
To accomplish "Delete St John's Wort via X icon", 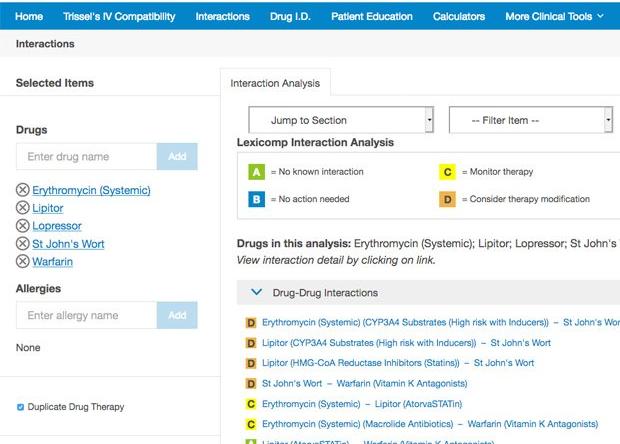I will coord(23,244).
